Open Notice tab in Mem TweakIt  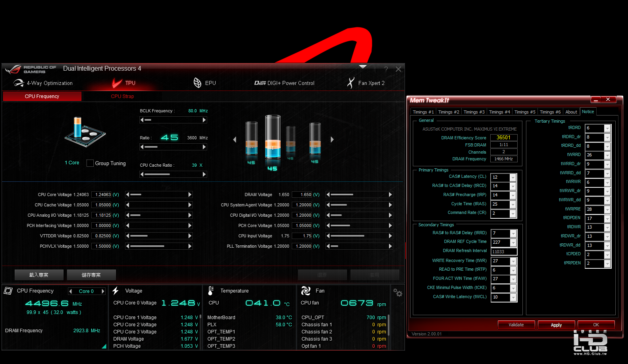point(588,112)
